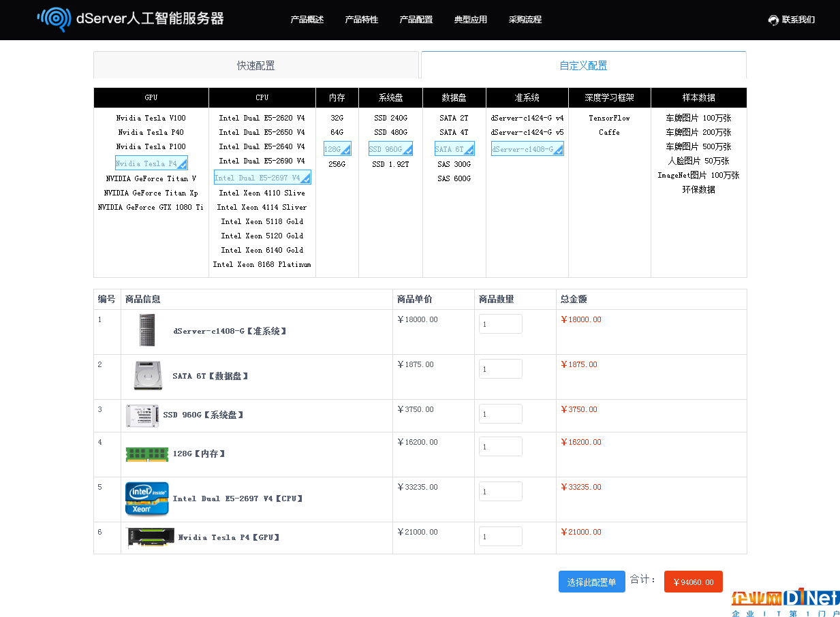
Task: Click the dServer logo icon
Action: point(55,19)
